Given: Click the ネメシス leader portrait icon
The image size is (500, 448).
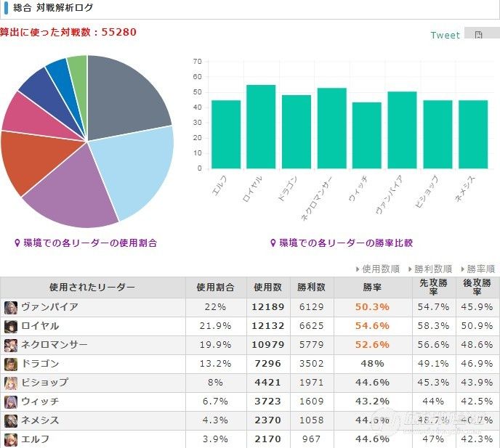Looking at the screenshot, I should (x=11, y=420).
